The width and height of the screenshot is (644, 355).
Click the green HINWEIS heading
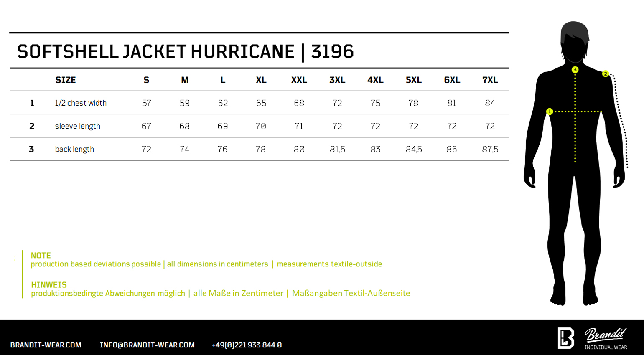[49, 285]
